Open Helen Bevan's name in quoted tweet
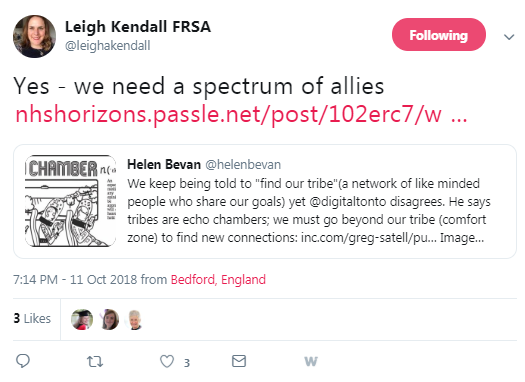This screenshot has width=525, height=382. click(164, 164)
